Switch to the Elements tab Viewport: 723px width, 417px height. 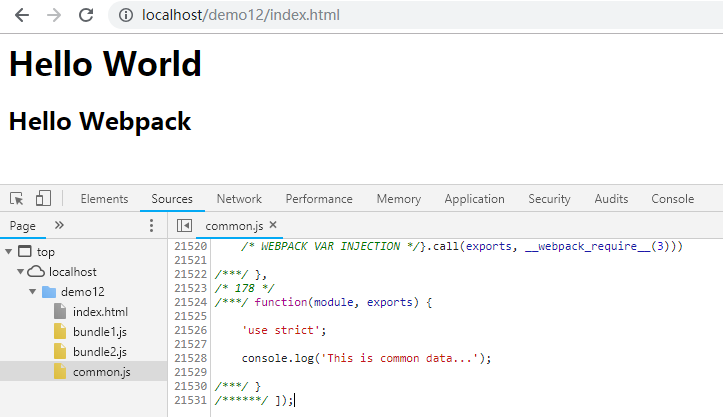point(104,199)
